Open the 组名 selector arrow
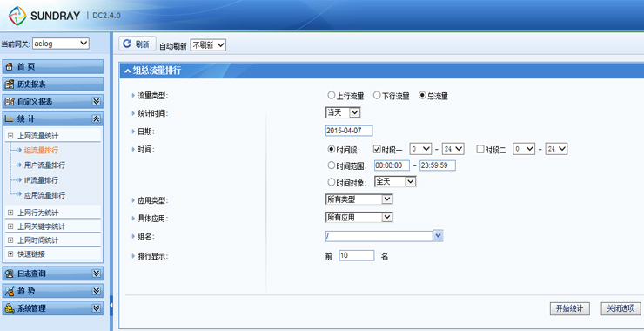The width and height of the screenshot is (644, 331). [439, 235]
